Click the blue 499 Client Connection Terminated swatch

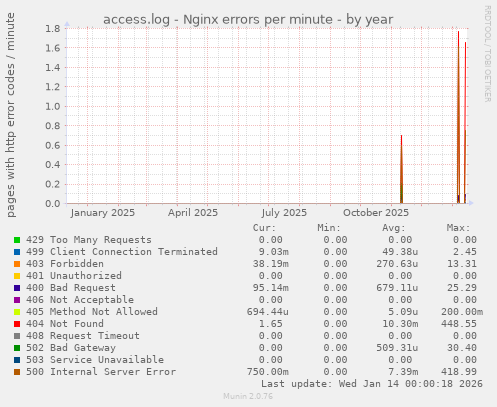[x=17, y=252]
